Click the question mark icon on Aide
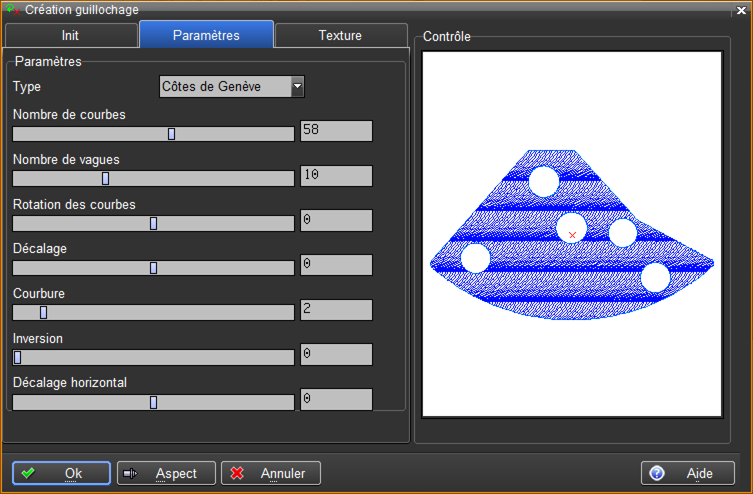This screenshot has width=753, height=494. click(657, 473)
